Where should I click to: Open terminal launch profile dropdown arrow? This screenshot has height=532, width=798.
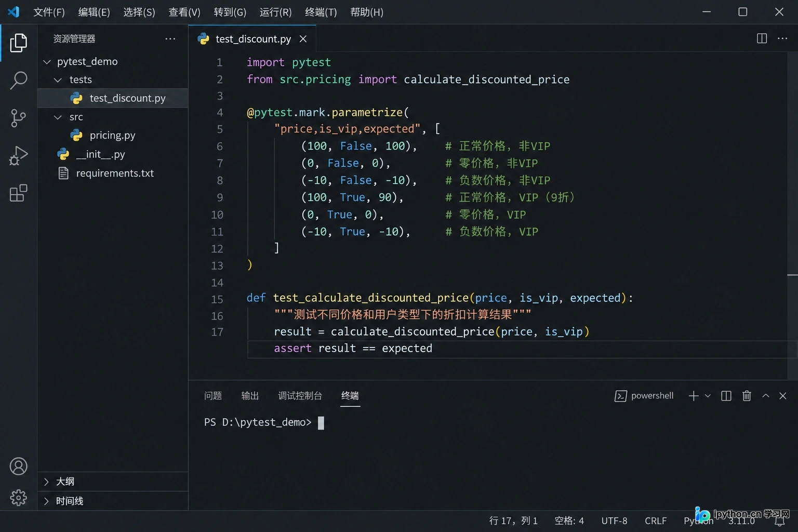(x=708, y=396)
